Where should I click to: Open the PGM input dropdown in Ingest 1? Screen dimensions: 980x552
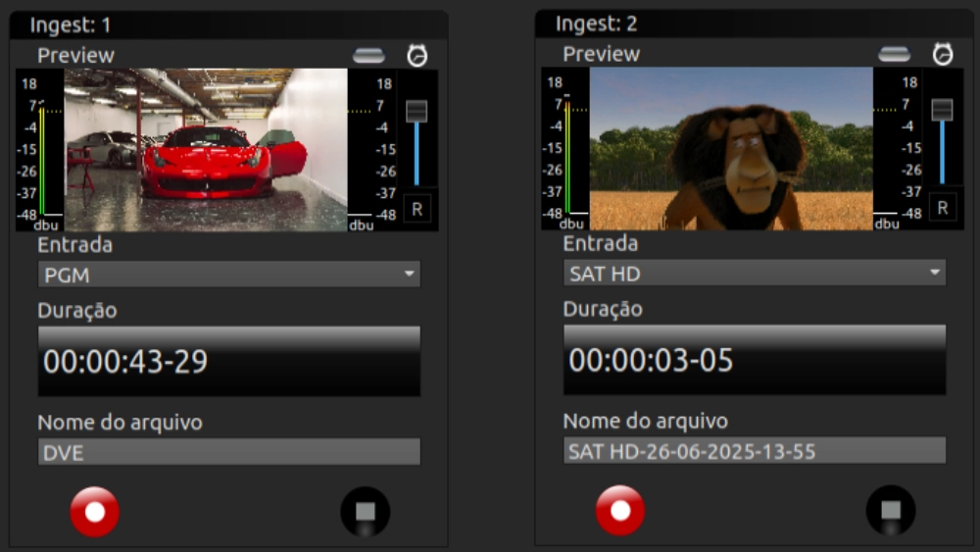tap(228, 275)
